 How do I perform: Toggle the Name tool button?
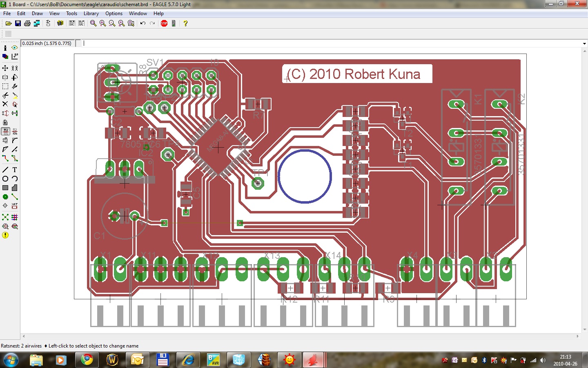tap(5, 131)
